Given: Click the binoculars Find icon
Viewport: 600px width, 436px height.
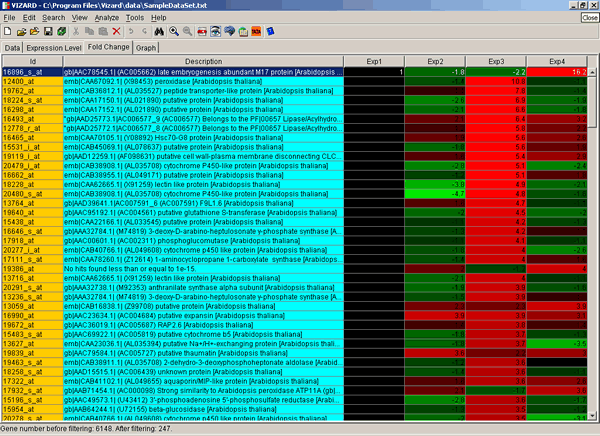Looking at the screenshot, I should coord(159,31).
